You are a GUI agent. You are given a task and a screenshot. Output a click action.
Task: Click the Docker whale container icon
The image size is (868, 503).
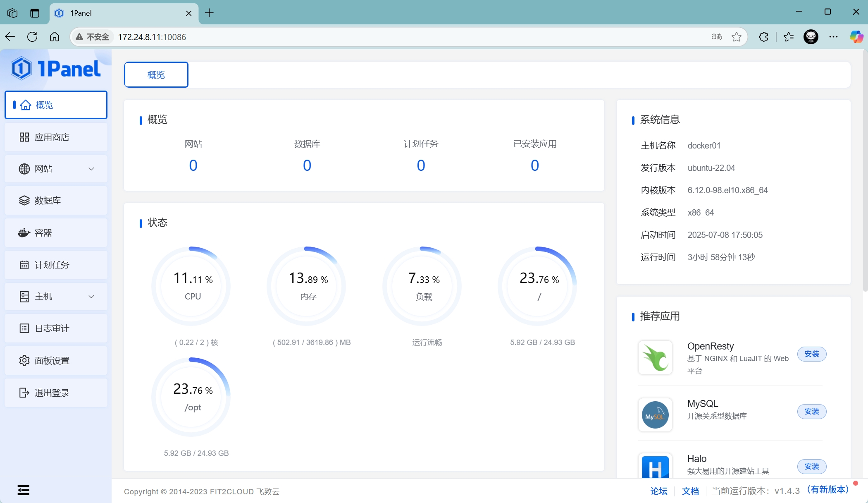tap(24, 233)
